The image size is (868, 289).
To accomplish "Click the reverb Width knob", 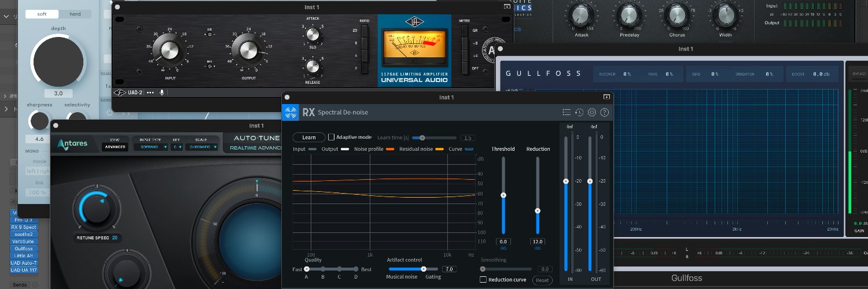I will (725, 15).
